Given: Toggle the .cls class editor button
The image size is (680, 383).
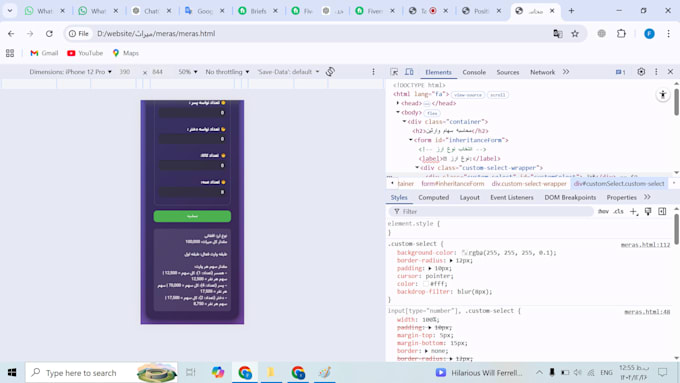Looking at the screenshot, I should click(x=618, y=211).
